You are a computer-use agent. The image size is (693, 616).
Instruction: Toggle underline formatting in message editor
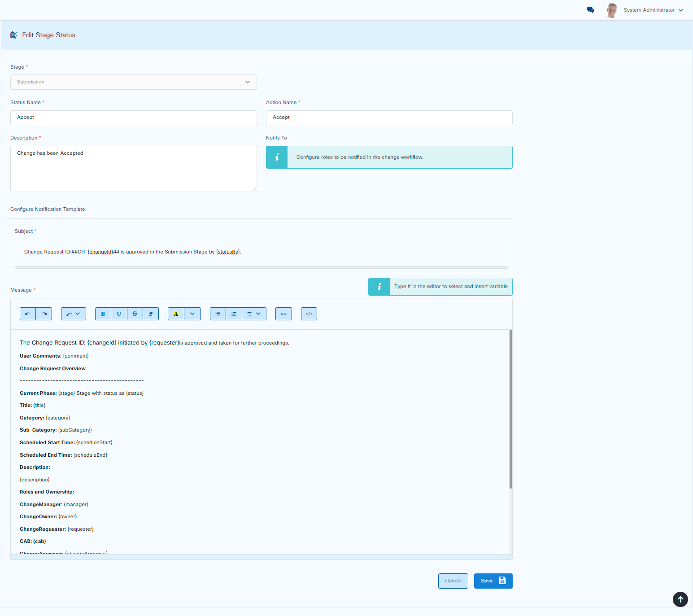pos(119,314)
